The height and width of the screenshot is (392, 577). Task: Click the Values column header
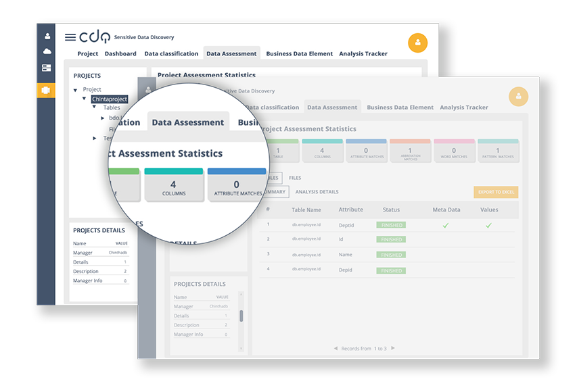489,210
